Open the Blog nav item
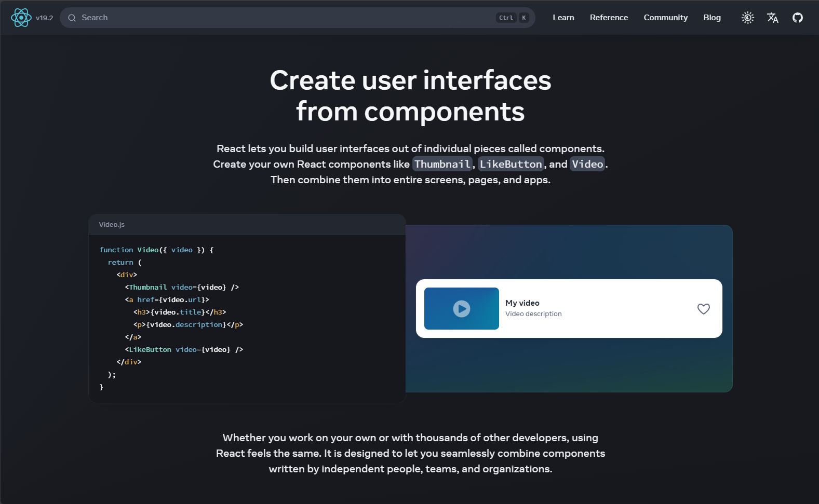Screen dimensions: 819x504 (712, 18)
